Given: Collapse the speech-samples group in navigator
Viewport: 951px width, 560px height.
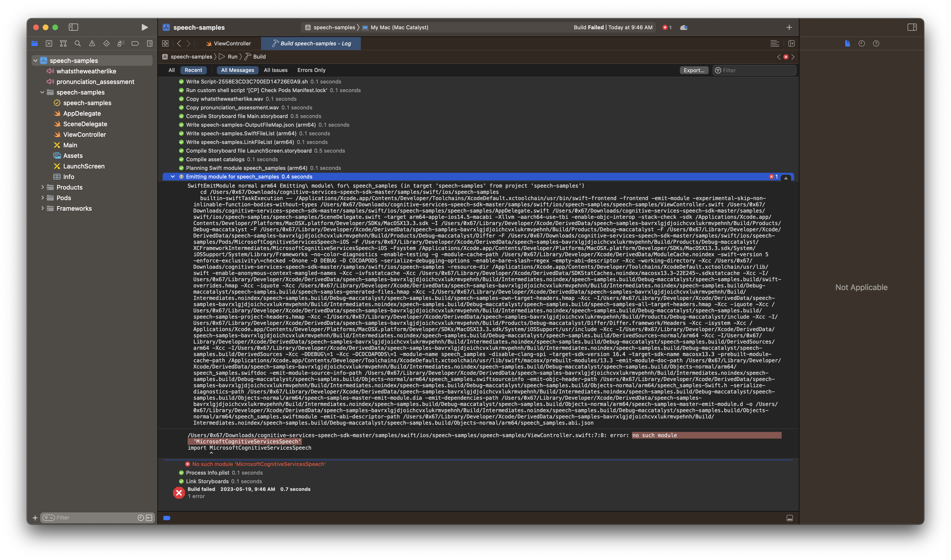Looking at the screenshot, I should (x=42, y=92).
